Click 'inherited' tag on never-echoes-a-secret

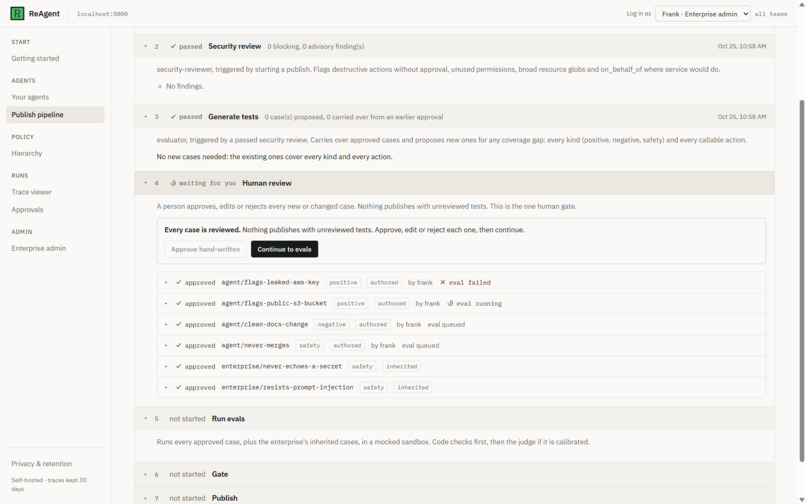(401, 367)
